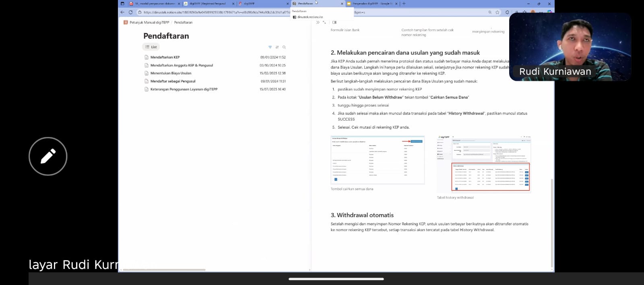Screen dimensions: 644x285
Task: Click the browser back arrow
Action: coord(122,12)
